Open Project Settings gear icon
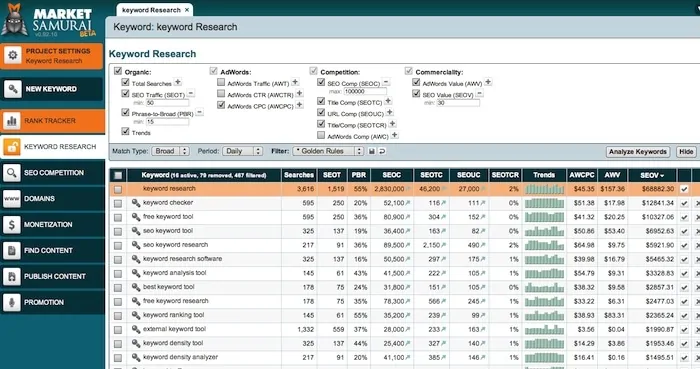Screen dimensions: 700x369 click(12, 55)
